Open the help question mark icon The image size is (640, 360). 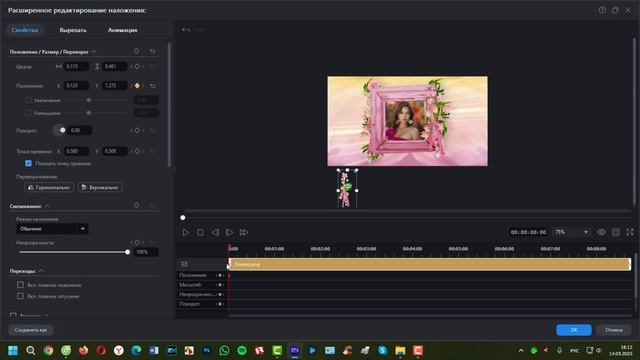pyautogui.click(x=602, y=10)
